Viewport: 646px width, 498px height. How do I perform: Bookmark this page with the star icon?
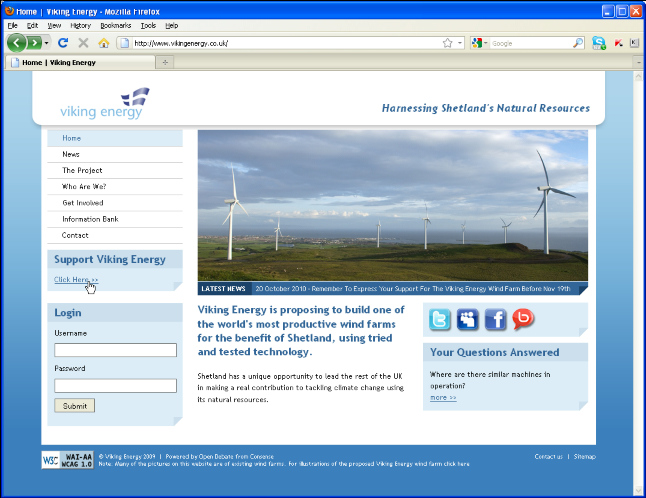(x=447, y=43)
